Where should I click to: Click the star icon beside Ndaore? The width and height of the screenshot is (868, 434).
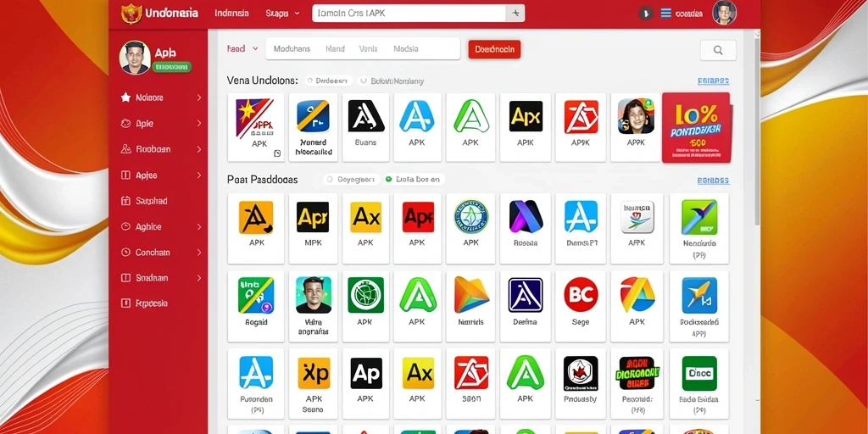point(125,97)
